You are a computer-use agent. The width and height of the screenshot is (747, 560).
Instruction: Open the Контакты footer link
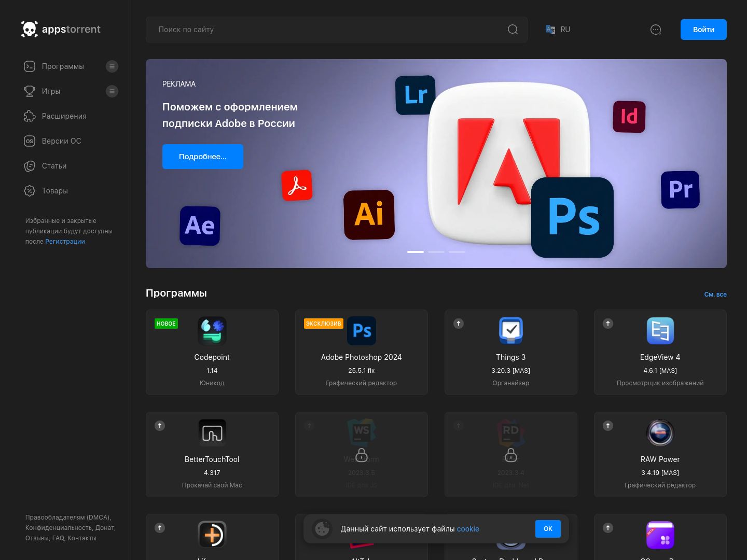(81, 538)
